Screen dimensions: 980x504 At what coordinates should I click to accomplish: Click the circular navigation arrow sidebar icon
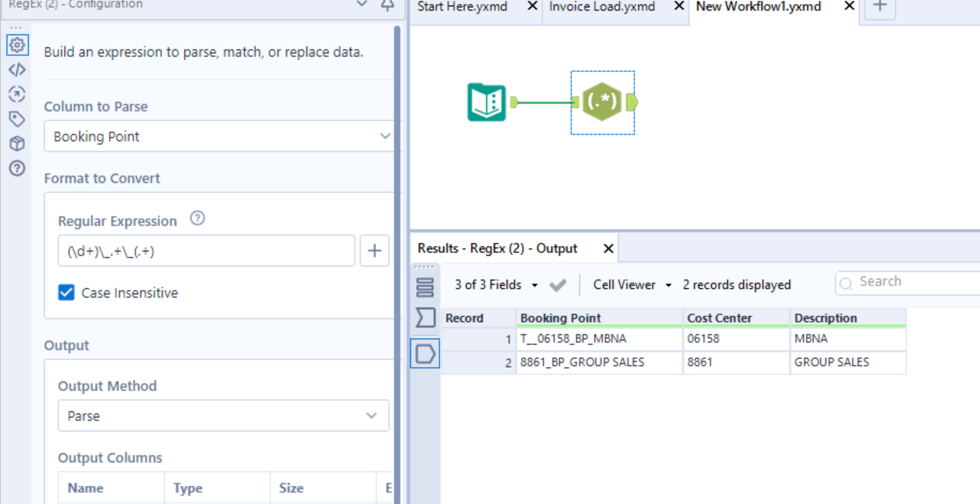(17, 94)
